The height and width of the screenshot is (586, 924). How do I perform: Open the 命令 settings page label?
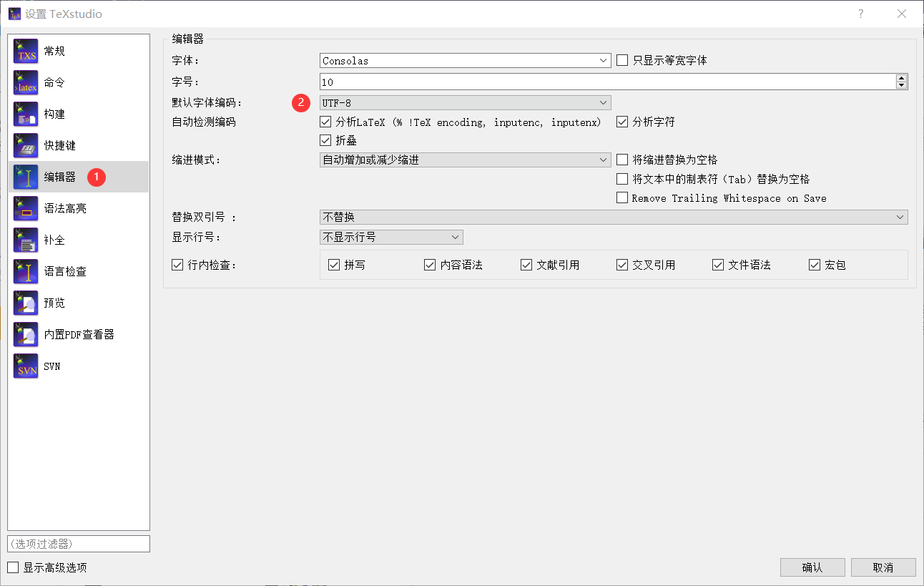tap(54, 83)
